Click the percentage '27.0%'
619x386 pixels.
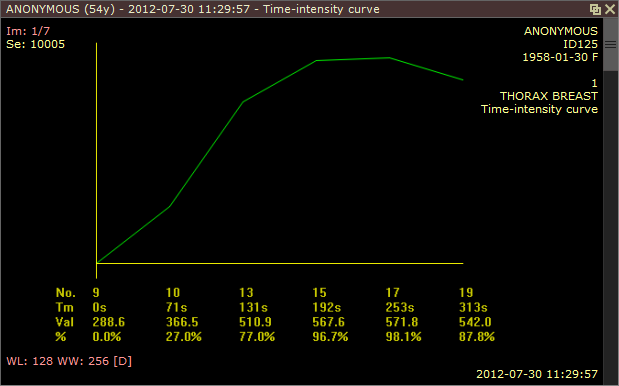(x=184, y=336)
